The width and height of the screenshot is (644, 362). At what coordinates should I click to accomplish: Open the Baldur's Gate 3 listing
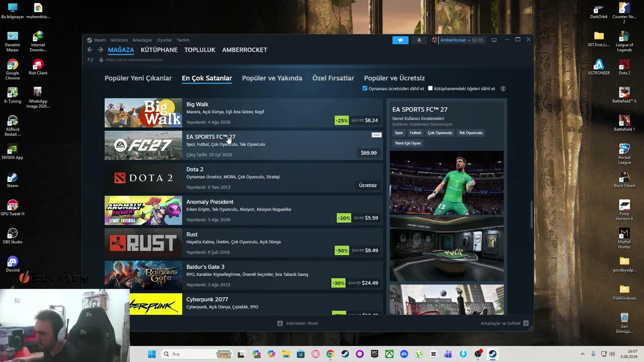244,275
